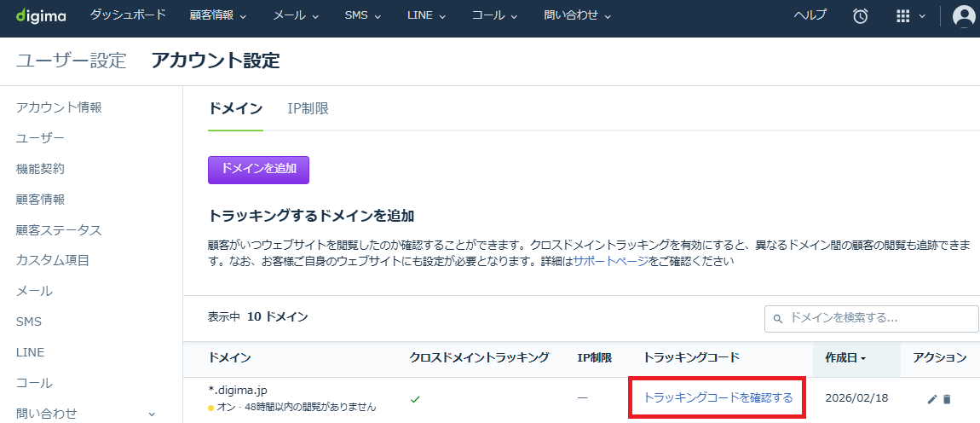Screen dimensions: 980x423
Task: Expand the コール top menu
Action: (495, 15)
